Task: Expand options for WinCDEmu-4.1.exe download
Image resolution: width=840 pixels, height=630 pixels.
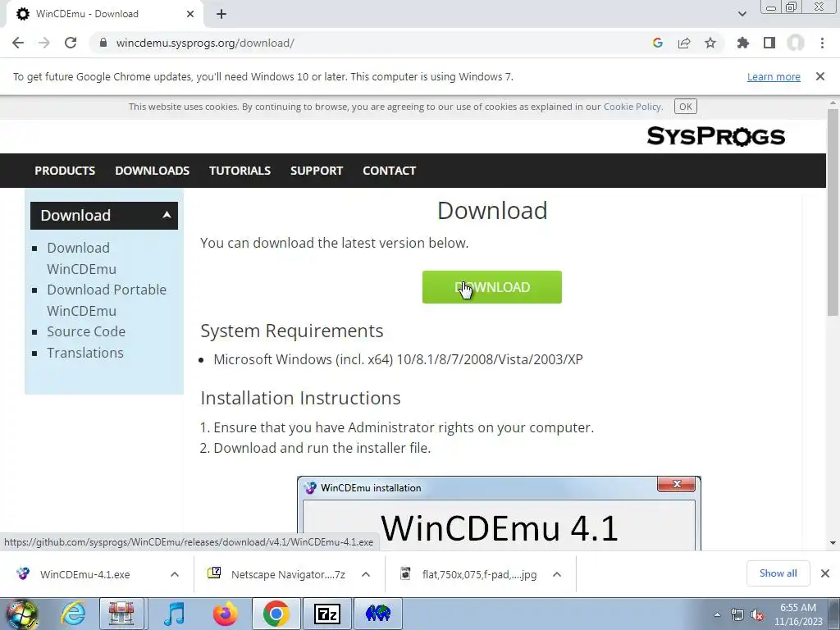Action: point(175,575)
